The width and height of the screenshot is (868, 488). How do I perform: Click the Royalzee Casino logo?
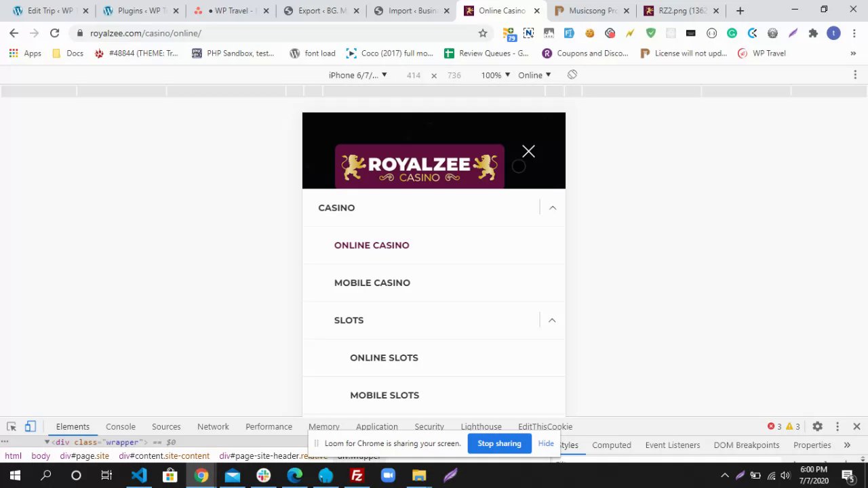[x=419, y=166]
